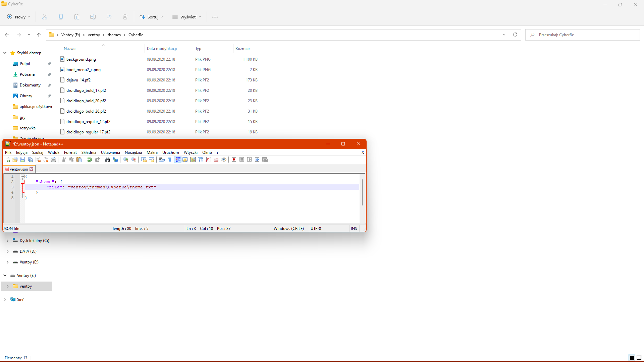Click the New document toolbar icon

coord(7,160)
